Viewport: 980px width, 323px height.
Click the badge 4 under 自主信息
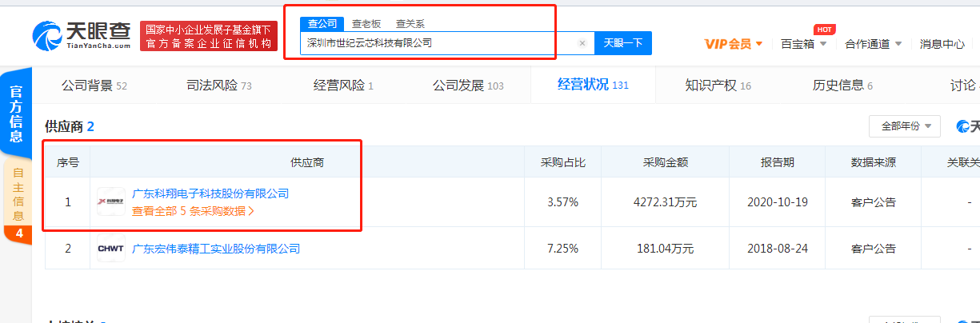(x=17, y=233)
